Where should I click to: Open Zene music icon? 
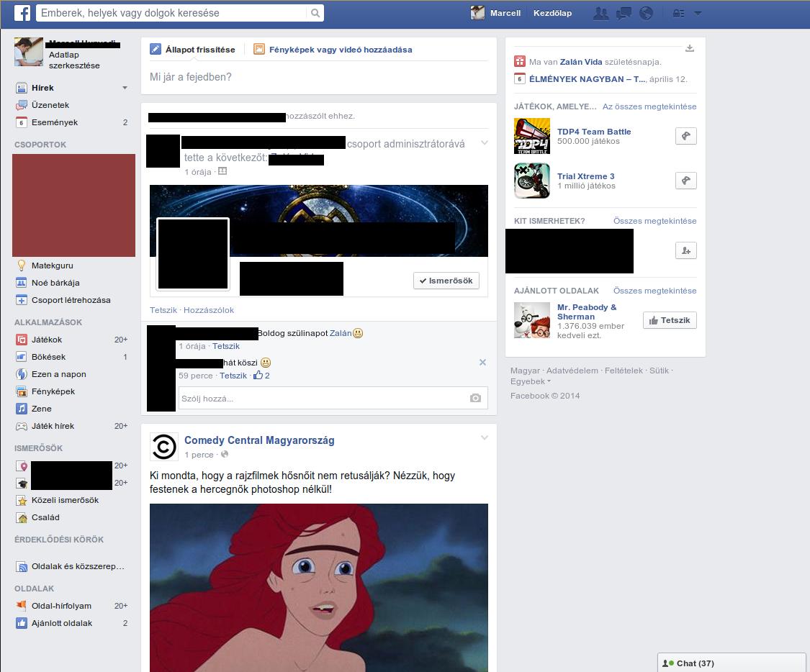[x=21, y=409]
